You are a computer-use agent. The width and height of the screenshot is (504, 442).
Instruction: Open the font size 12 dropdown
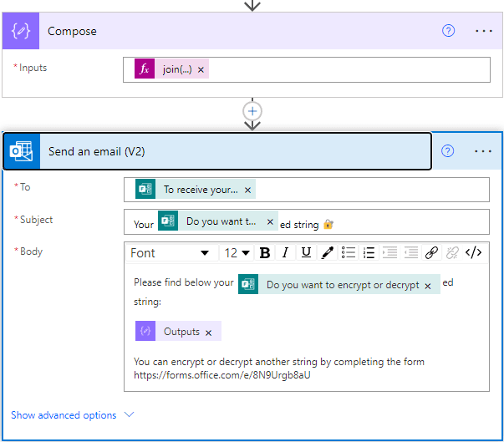tap(237, 253)
